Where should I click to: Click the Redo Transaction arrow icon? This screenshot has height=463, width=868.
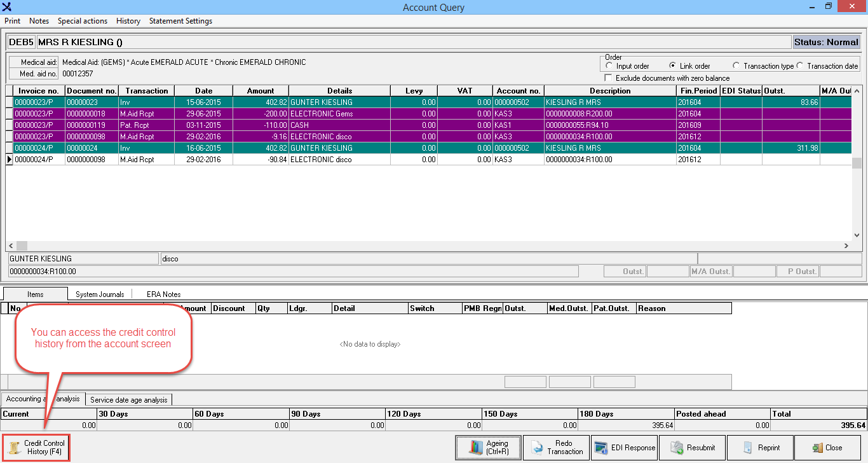pyautogui.click(x=537, y=447)
